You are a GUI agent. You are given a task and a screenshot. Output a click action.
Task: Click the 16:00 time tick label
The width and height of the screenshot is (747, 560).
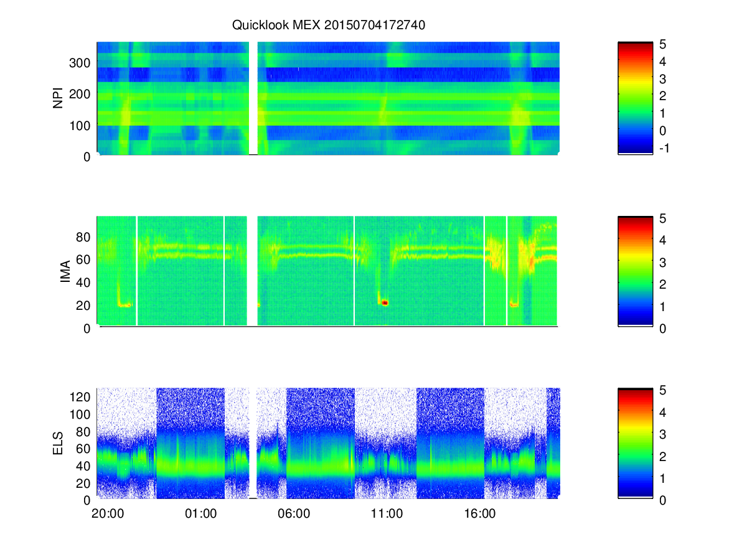click(x=480, y=515)
